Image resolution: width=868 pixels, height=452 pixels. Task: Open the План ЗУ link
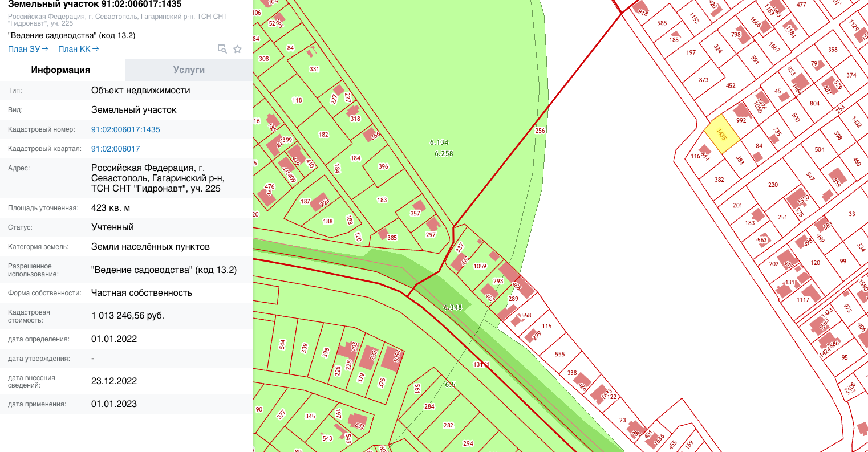pos(28,49)
